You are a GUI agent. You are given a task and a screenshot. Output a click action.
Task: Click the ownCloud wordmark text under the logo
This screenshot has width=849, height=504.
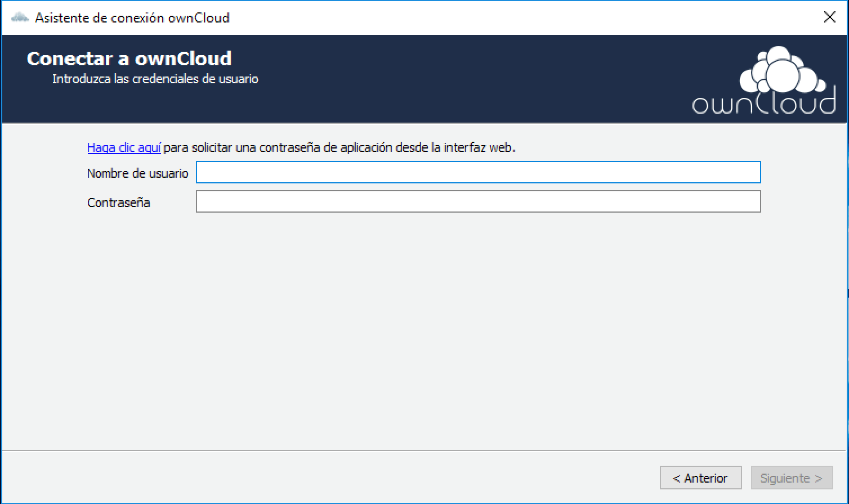763,104
